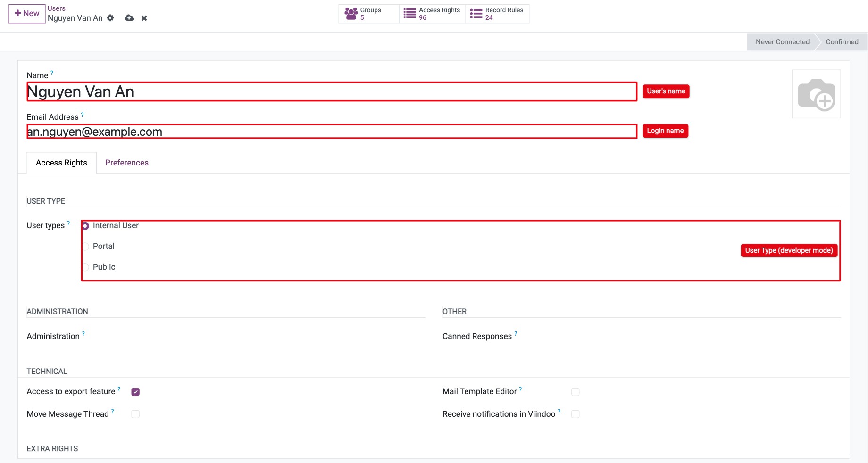The width and height of the screenshot is (868, 463).
Task: Show help for Mail Template Editor
Action: point(520,389)
